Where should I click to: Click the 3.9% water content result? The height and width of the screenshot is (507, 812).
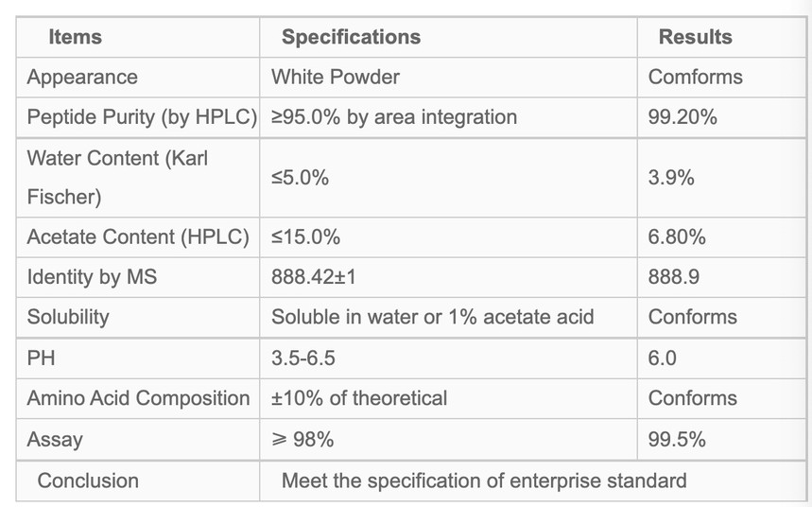(x=671, y=177)
